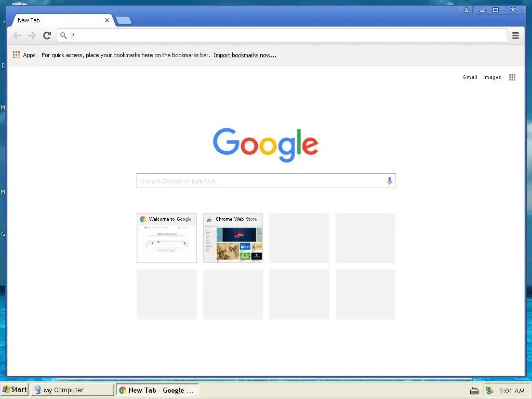This screenshot has width=532, height=399.
Task: Open Welcome to Google thumbnail
Action: tap(167, 238)
